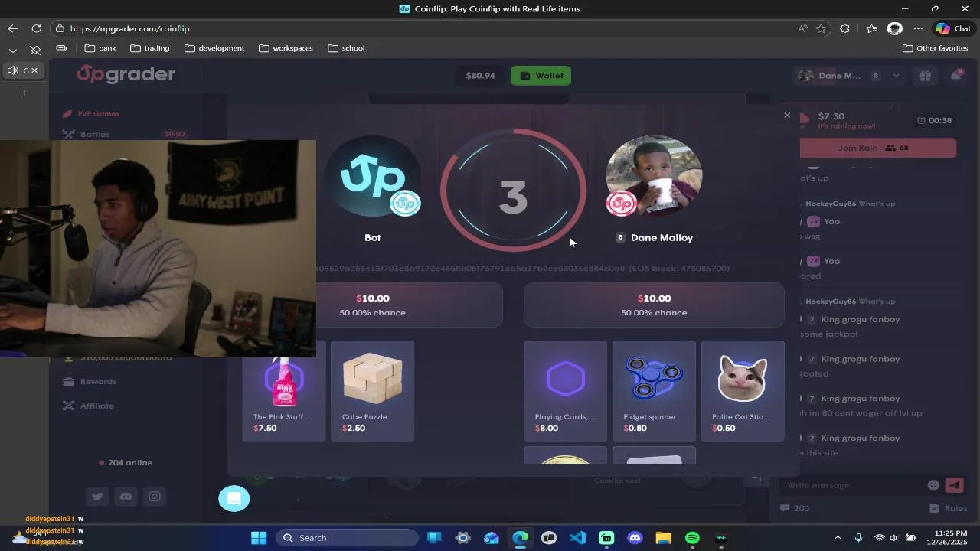Image resolution: width=980 pixels, height=551 pixels.
Task: Open the Windows Start menu
Action: 259,538
